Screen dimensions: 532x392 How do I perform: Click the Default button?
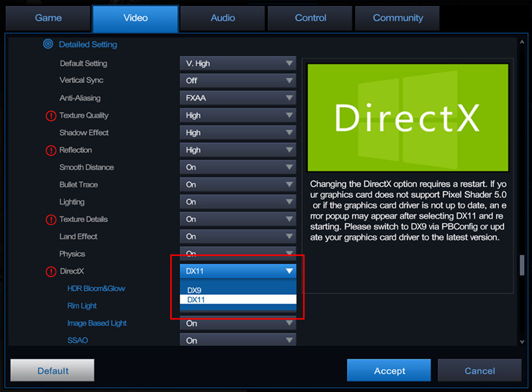53,370
